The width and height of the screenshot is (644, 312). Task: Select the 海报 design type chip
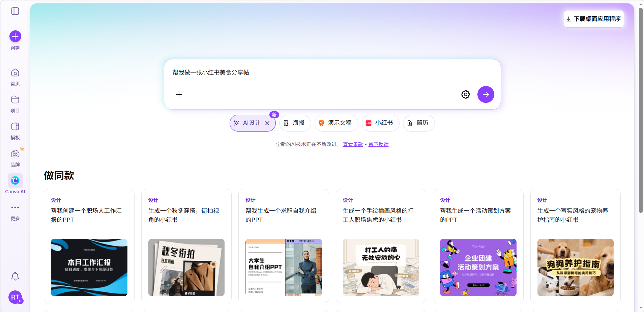point(295,123)
